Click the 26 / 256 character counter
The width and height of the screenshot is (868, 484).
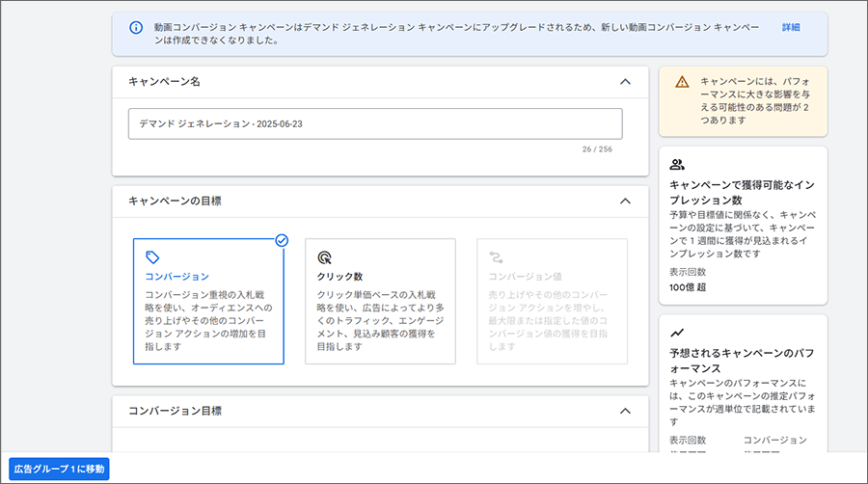pos(597,149)
